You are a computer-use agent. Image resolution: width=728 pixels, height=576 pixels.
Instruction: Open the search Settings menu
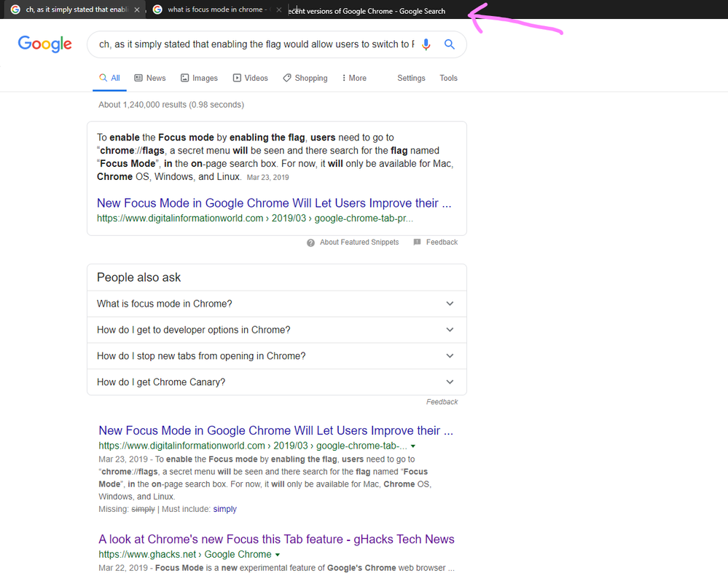coord(410,78)
